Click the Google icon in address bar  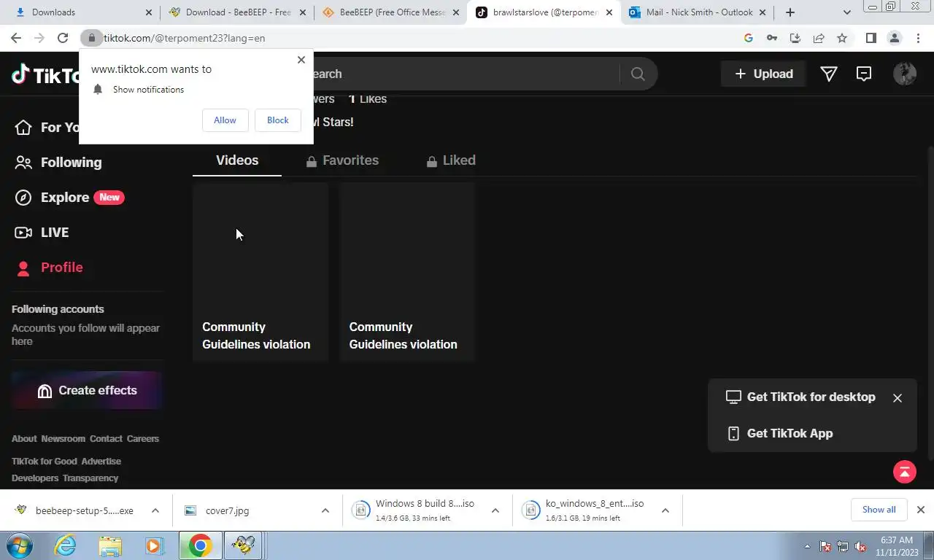749,38
